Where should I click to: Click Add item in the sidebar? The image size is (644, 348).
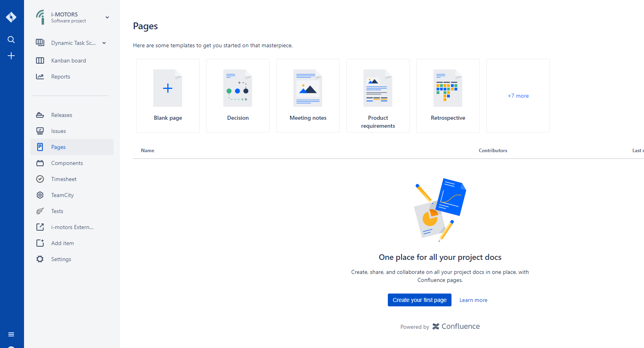(x=72, y=243)
